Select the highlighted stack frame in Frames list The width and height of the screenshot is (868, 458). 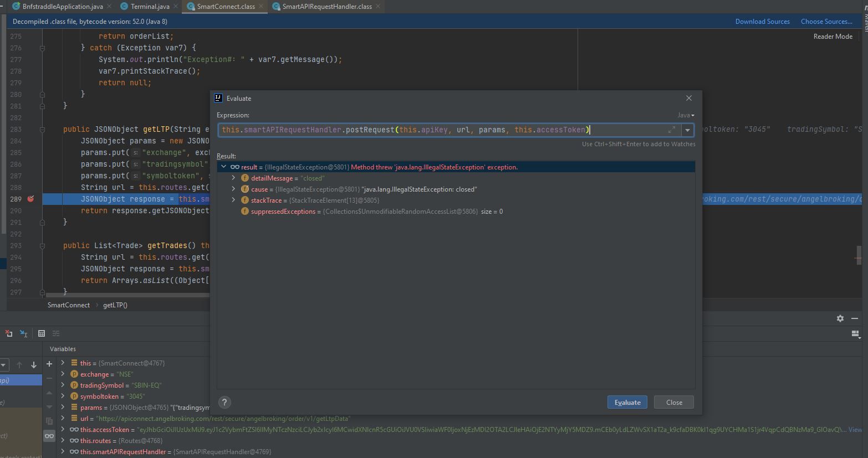click(21, 380)
